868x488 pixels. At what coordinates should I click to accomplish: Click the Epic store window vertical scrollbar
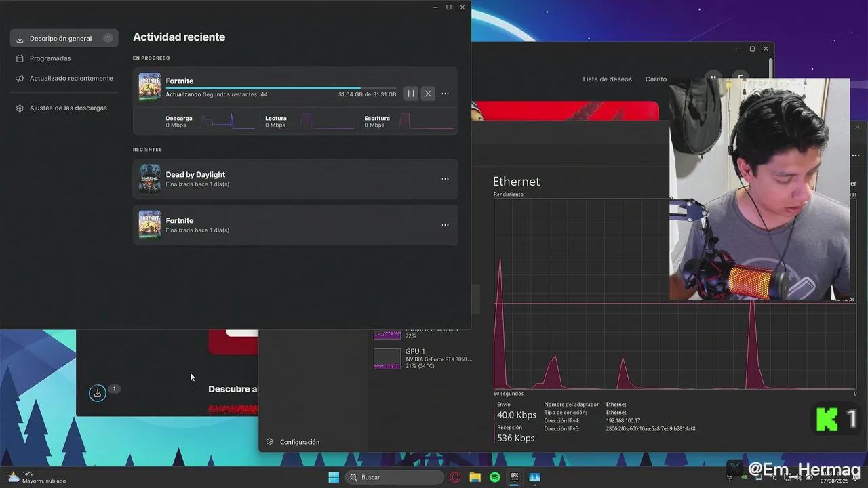click(x=771, y=68)
